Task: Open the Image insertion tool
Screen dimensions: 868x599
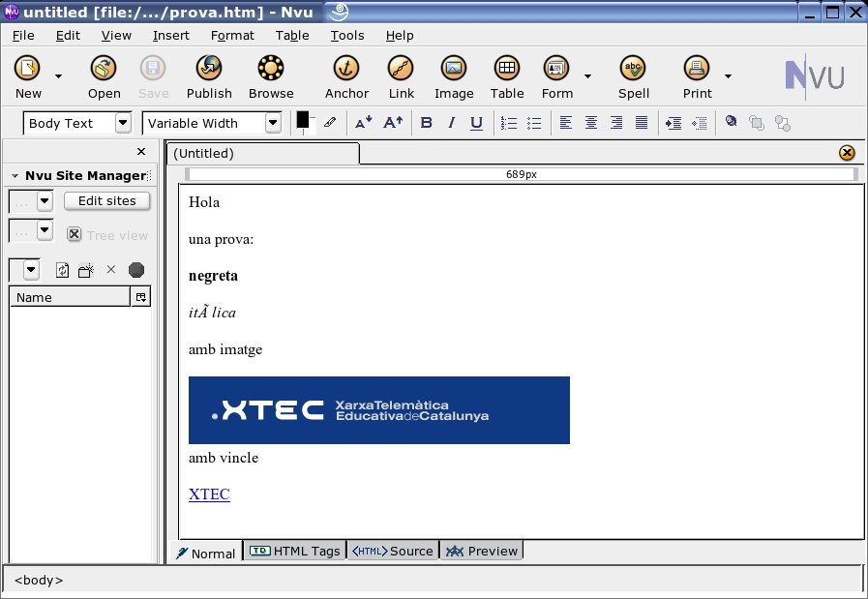Action: 454,69
